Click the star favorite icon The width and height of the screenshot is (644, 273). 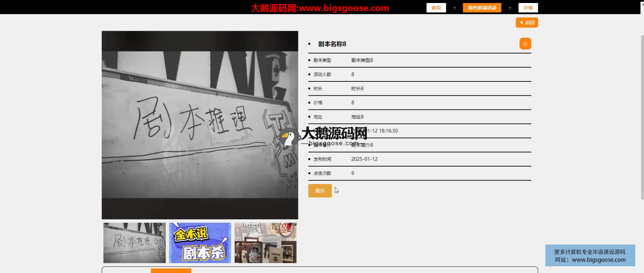tap(525, 44)
